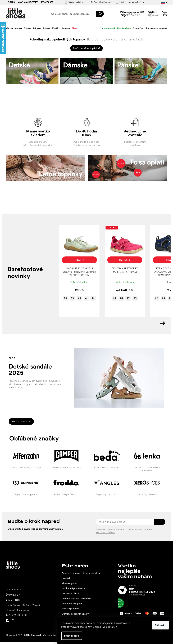Open the Facebook icon in footer
Image resolution: width=173 pixels, height=644 pixels.
click(x=7, y=620)
